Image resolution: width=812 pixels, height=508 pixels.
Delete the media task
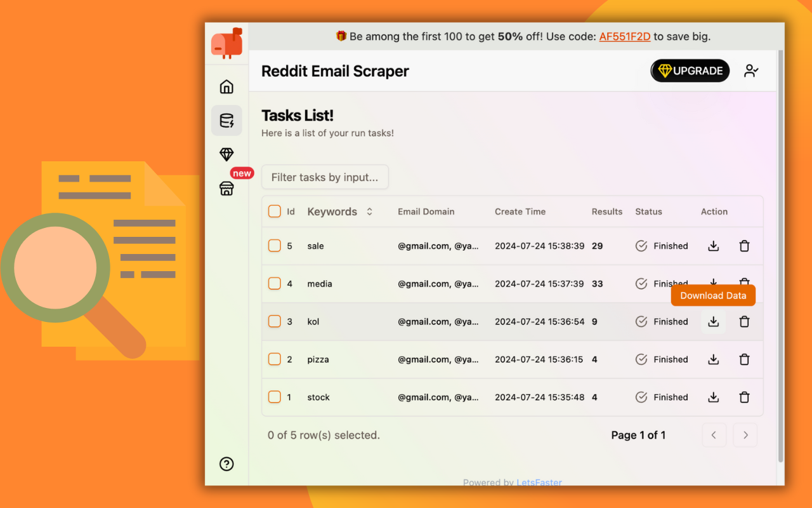click(745, 281)
